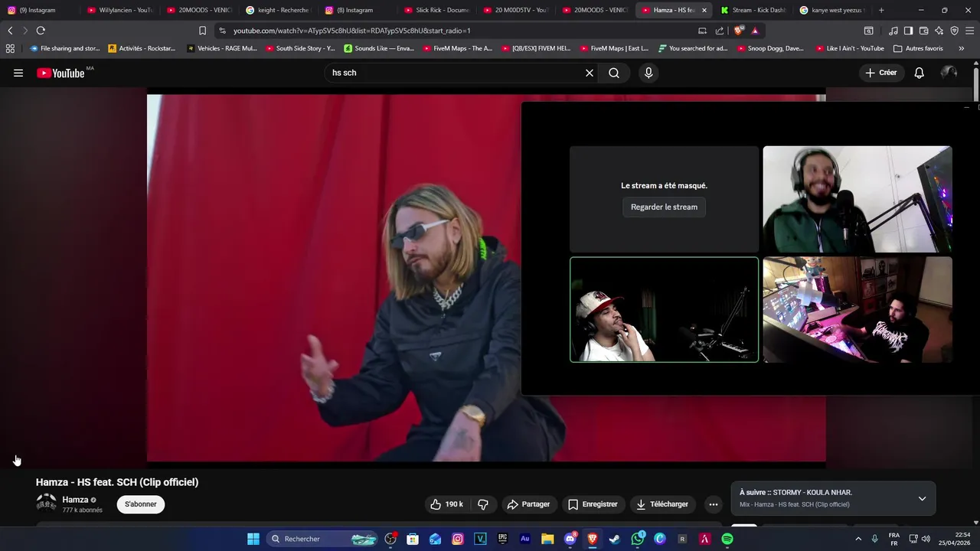Open Brave Leo AI sparkle icon

(x=939, y=31)
